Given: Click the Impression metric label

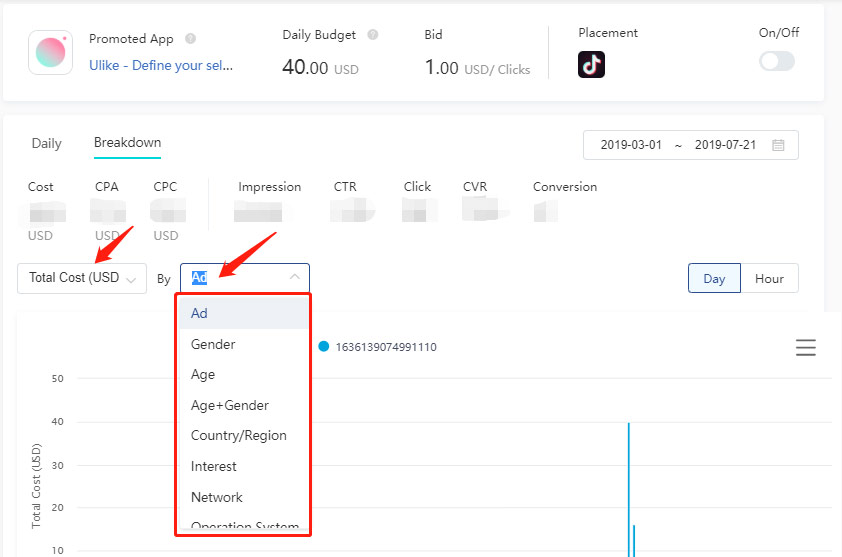Looking at the screenshot, I should point(270,186).
